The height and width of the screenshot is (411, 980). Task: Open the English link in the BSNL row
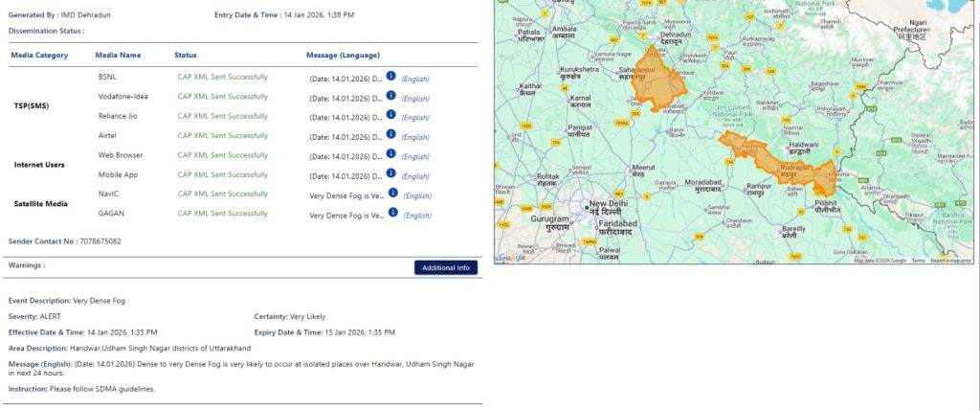pyautogui.click(x=415, y=78)
